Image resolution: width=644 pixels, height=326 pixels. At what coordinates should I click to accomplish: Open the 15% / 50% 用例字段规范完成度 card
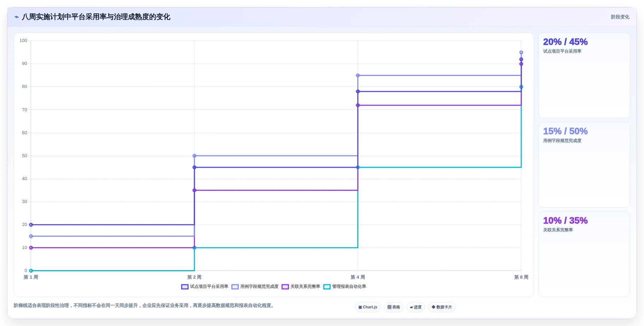click(584, 165)
